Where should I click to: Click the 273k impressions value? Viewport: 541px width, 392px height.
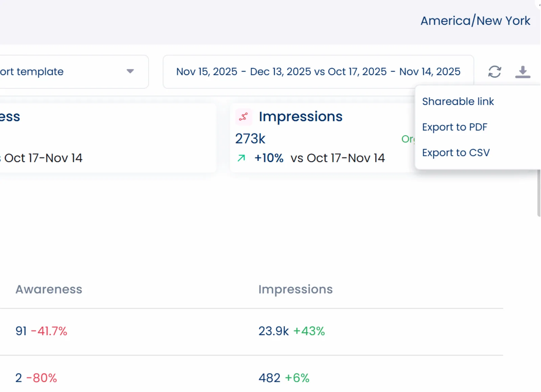pos(250,139)
